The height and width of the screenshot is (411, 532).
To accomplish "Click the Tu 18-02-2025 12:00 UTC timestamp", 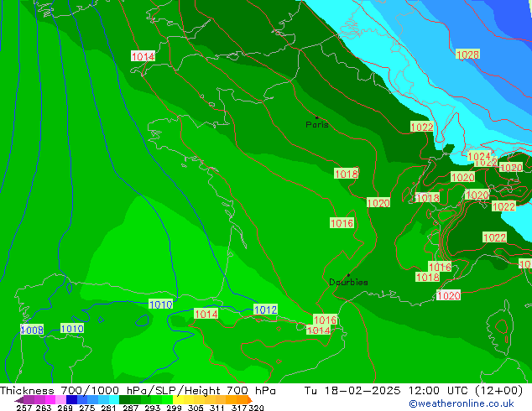I will (x=413, y=391).
